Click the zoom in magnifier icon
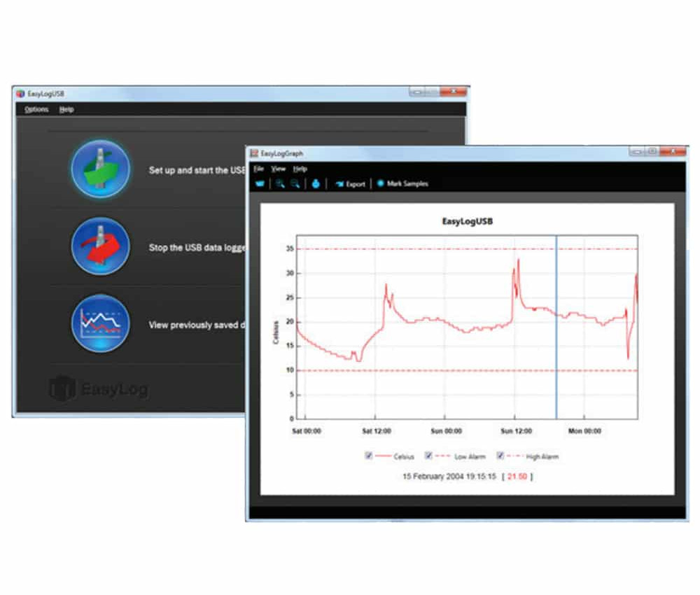 (279, 184)
